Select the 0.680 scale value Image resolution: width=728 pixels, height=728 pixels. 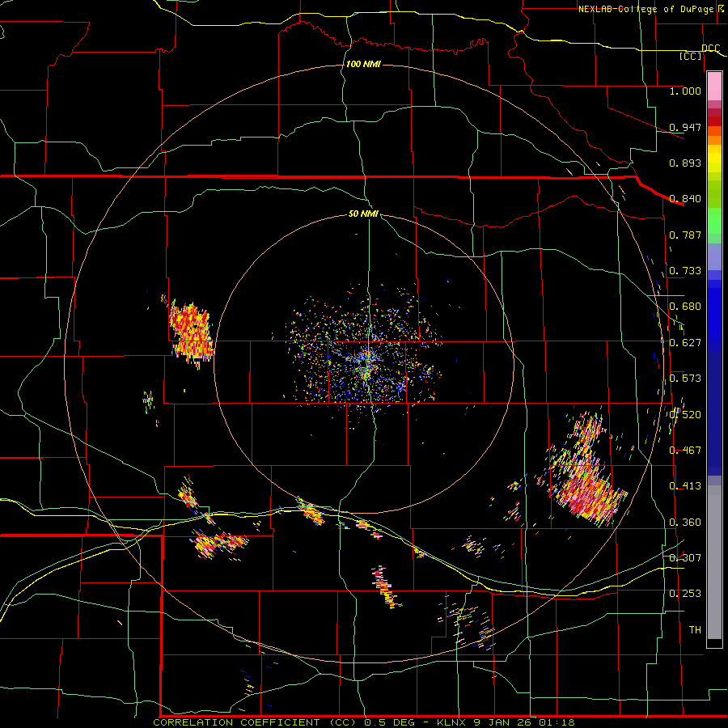pyautogui.click(x=685, y=306)
